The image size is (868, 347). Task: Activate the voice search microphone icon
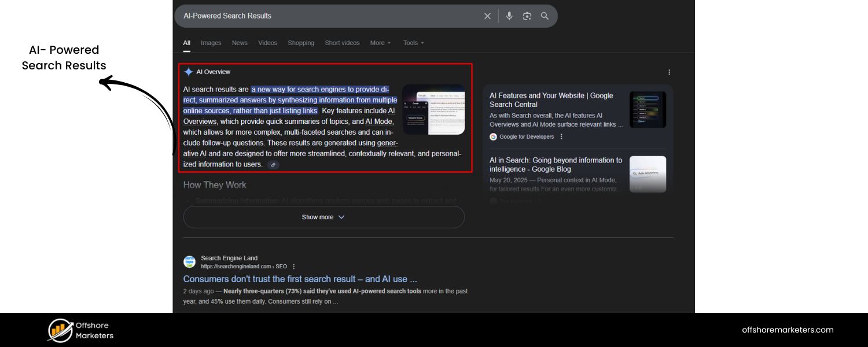click(509, 16)
